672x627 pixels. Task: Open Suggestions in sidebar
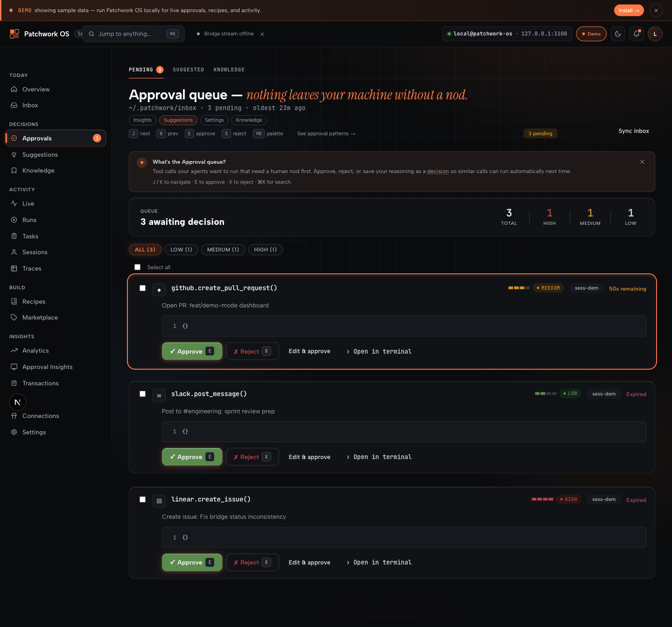coord(56,154)
